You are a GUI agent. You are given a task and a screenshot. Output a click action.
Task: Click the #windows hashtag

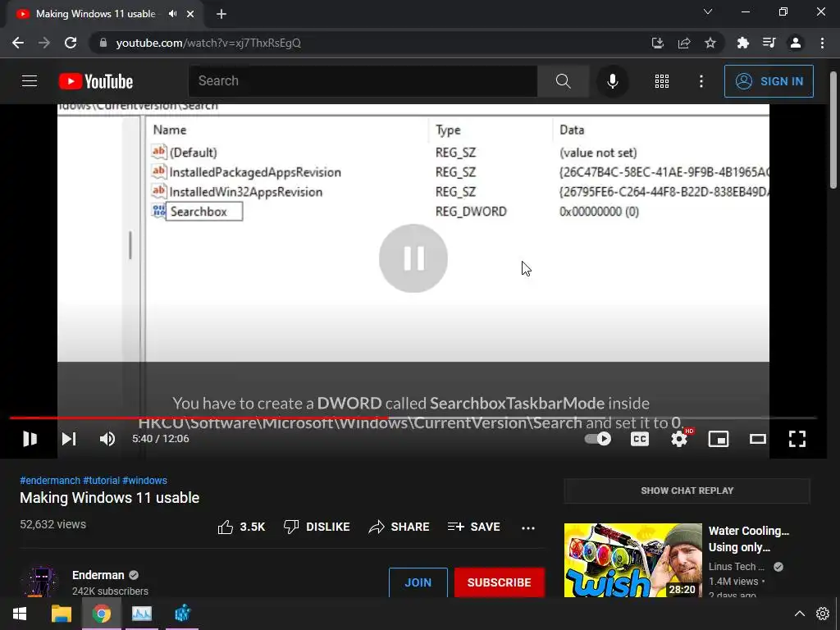[x=144, y=481]
